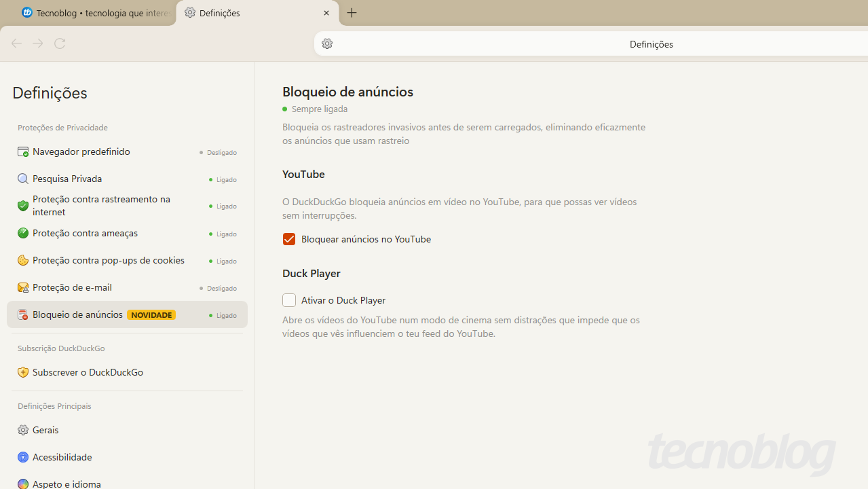Screen dimensions: 868x489
Task: Open Proteção contra ameaças settings
Action: tap(127, 234)
